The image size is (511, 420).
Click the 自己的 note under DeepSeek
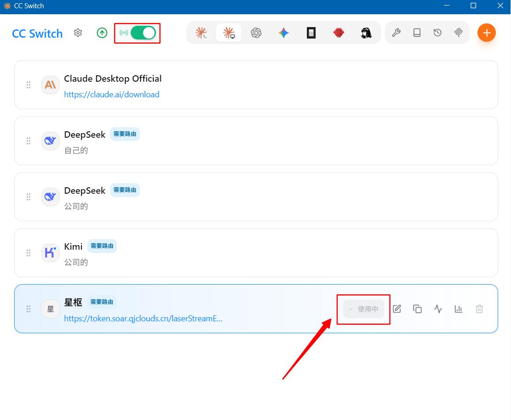76,150
